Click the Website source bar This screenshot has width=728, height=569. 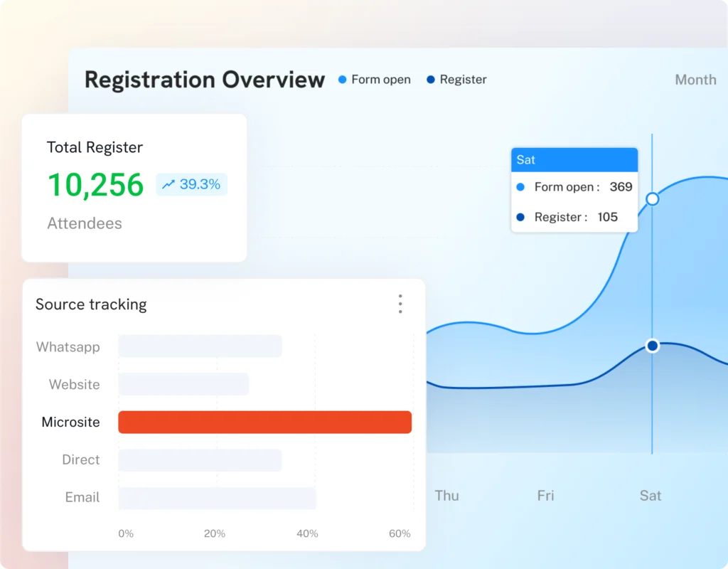tap(184, 383)
